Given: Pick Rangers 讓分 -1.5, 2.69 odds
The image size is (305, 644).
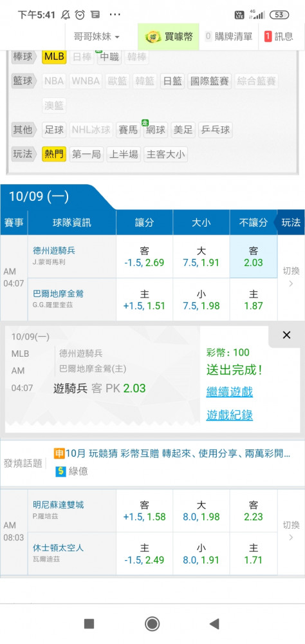Looking at the screenshot, I should (145, 257).
